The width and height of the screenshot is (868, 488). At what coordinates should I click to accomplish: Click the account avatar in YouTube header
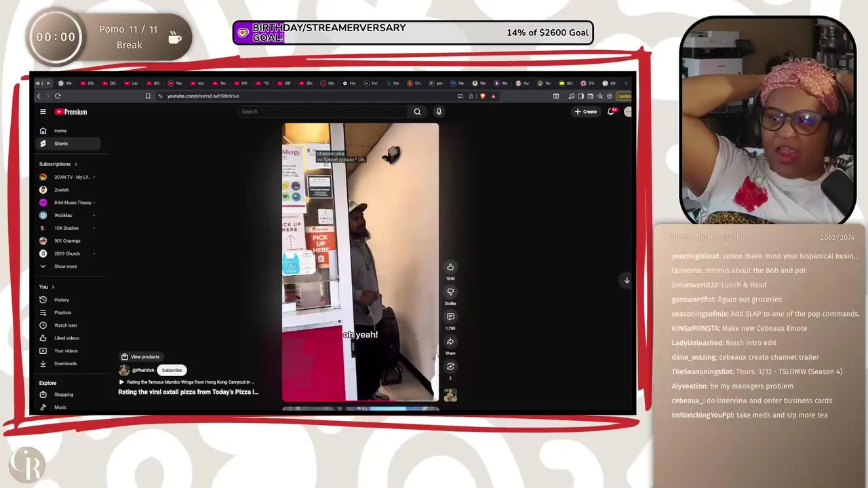[629, 112]
